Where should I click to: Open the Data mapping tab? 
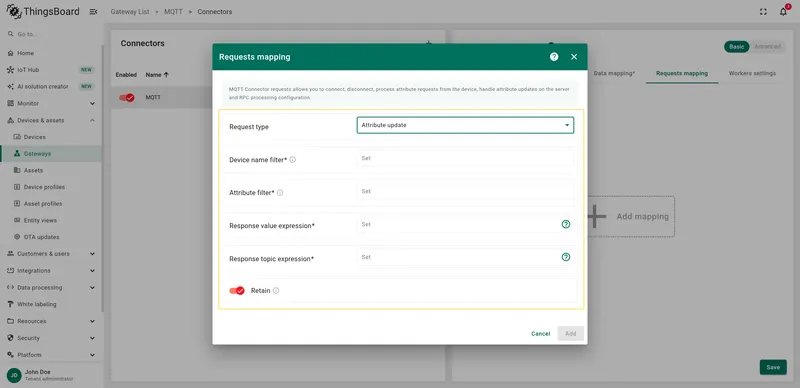pyautogui.click(x=614, y=74)
